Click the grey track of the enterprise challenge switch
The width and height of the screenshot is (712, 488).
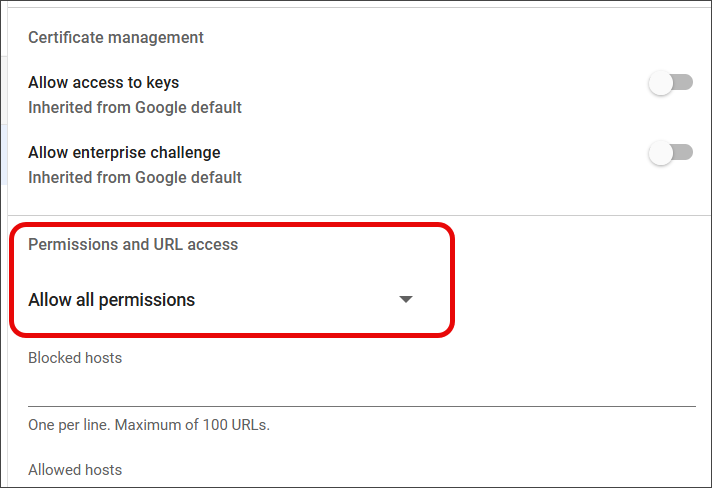click(684, 153)
